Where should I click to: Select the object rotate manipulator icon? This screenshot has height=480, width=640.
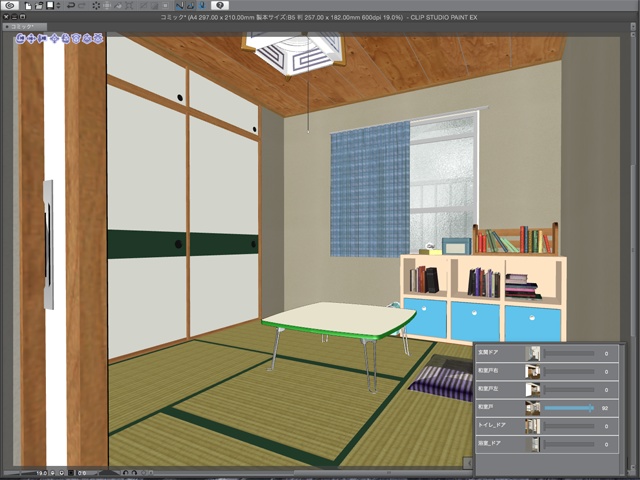coord(65,38)
